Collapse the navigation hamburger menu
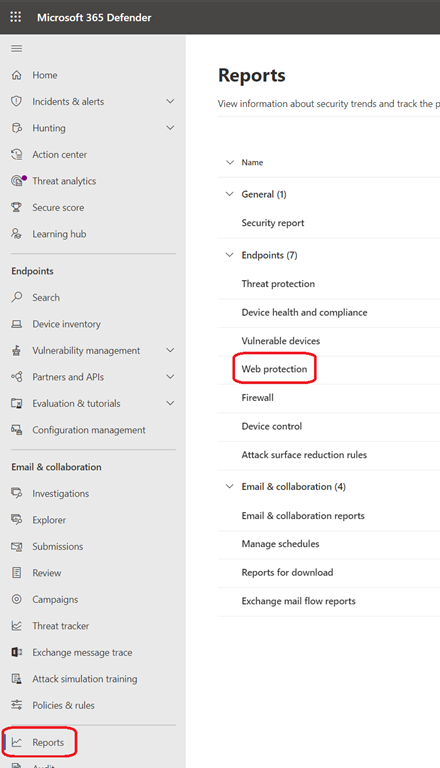 coord(17,48)
